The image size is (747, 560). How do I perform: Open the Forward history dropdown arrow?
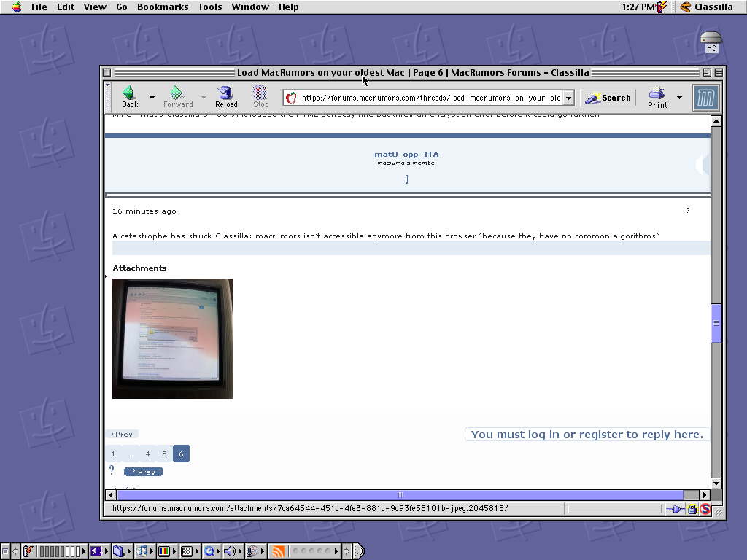[x=204, y=98]
